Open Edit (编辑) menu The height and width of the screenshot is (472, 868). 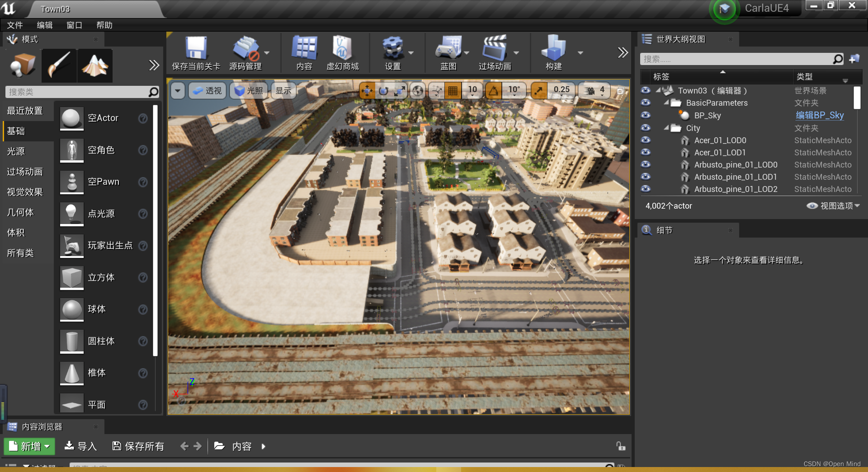click(44, 25)
